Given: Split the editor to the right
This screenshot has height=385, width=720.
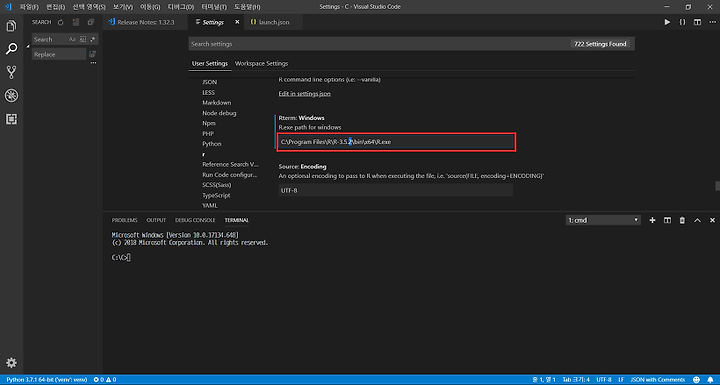Looking at the screenshot, I should point(698,22).
